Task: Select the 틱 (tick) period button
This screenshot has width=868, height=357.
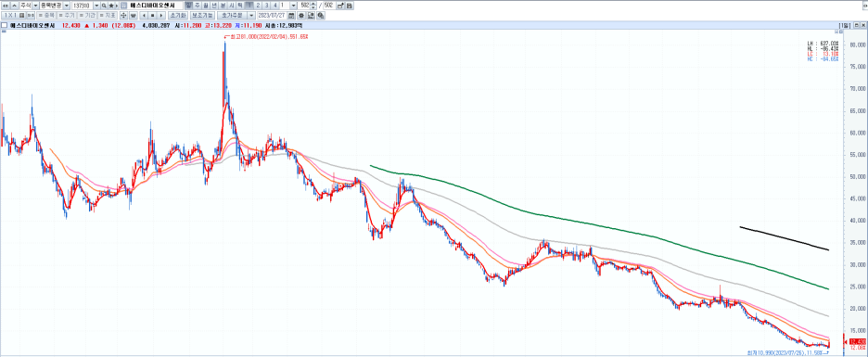Action: pos(239,5)
